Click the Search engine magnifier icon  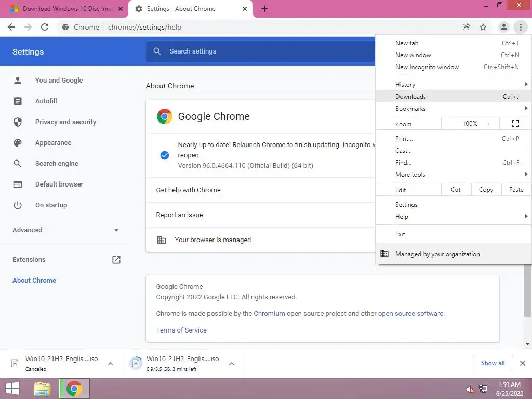(18, 164)
